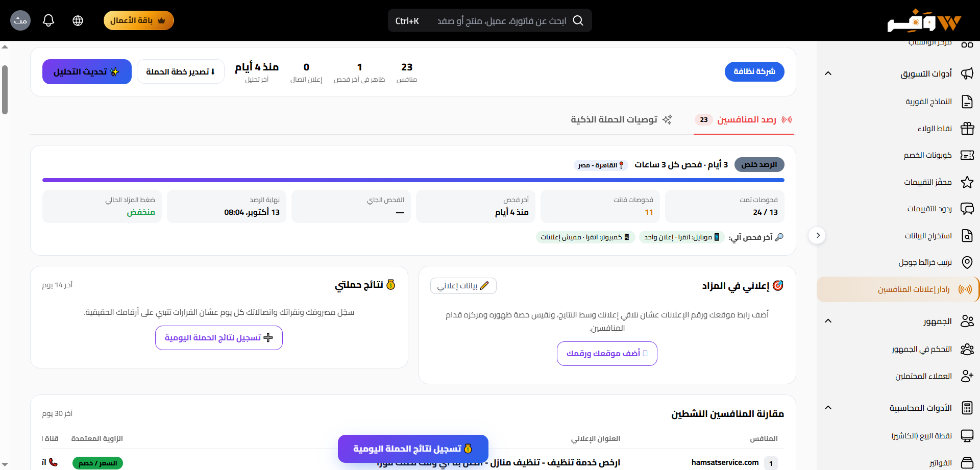Click أضف موقعك ورقمك button
980x470 pixels.
[607, 354]
